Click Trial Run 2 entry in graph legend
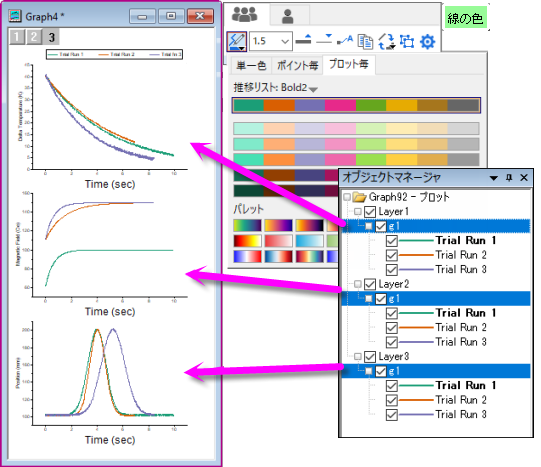Screen dimensions: 541x467 (x=117, y=54)
